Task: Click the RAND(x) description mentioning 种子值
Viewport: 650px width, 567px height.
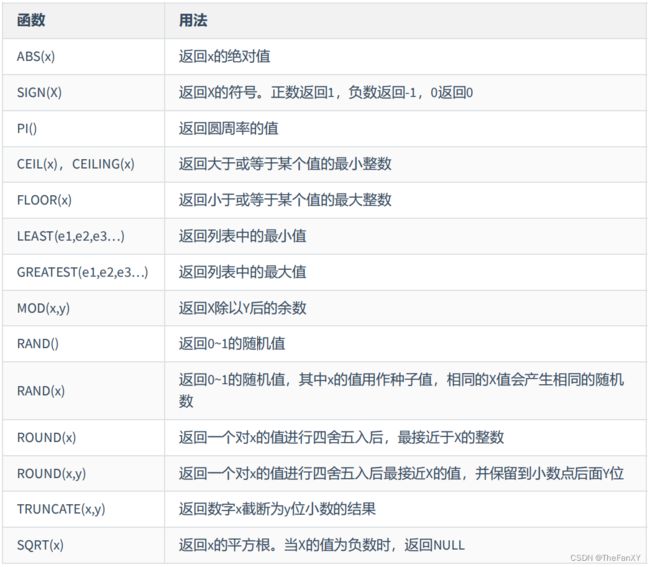Action: click(x=401, y=390)
